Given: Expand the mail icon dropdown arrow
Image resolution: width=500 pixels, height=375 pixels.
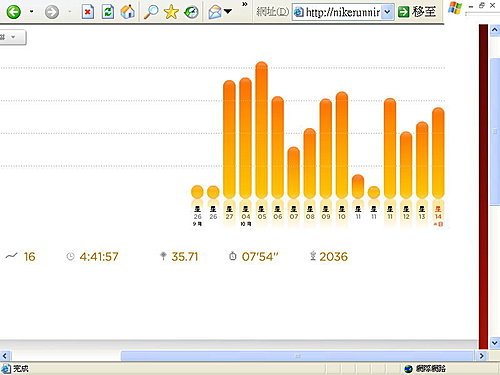Looking at the screenshot, I should point(228,12).
